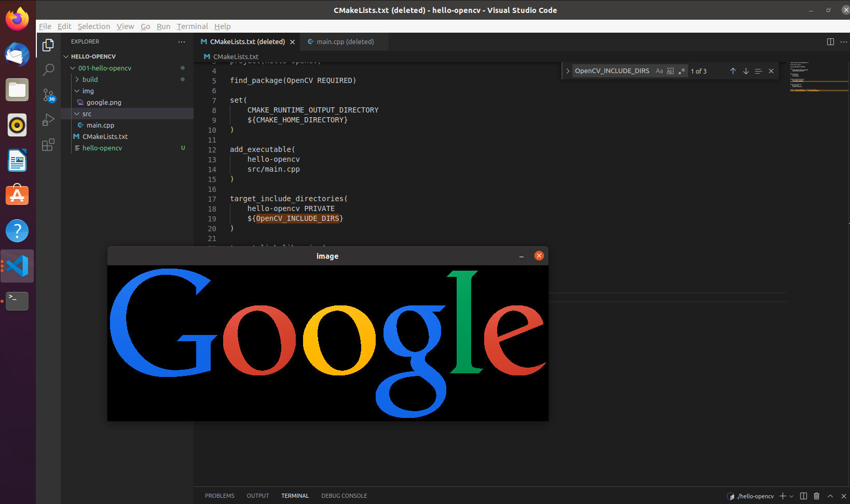850x504 pixels.
Task: Go to previous find match arrow
Action: (733, 71)
